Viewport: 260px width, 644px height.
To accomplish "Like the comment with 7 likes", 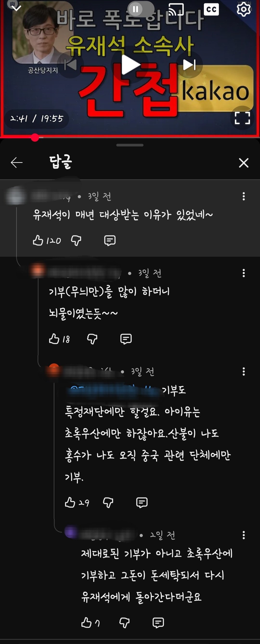I will 86,623.
